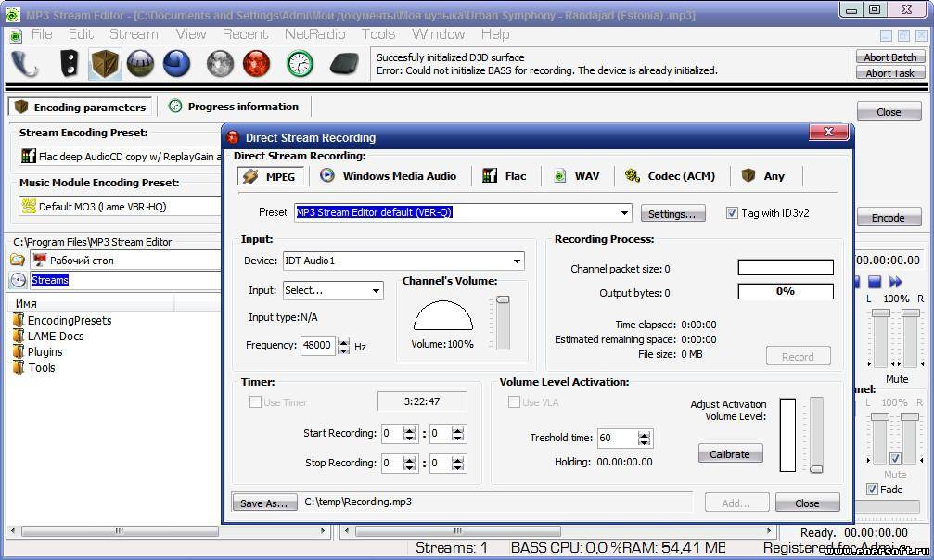Click the gray moon sphere toolbar icon
This screenshot has height=560, width=934.
[x=220, y=64]
